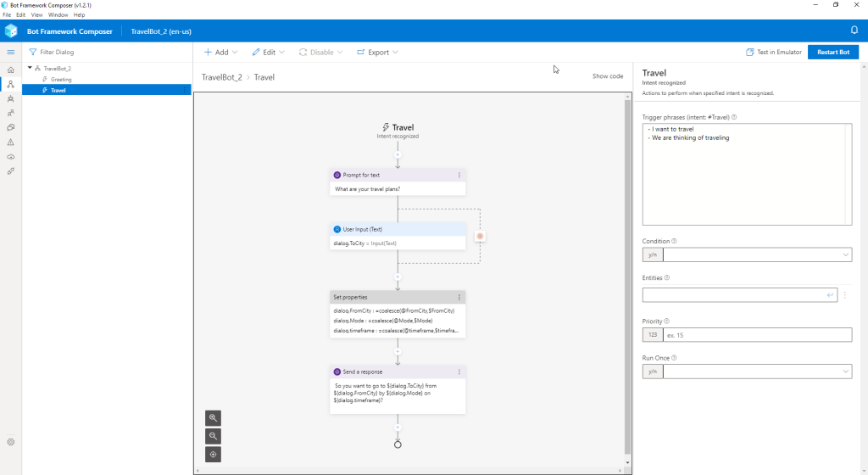Screen dimensions: 868x475
Task: Add action after Set properties node
Action: click(x=398, y=351)
